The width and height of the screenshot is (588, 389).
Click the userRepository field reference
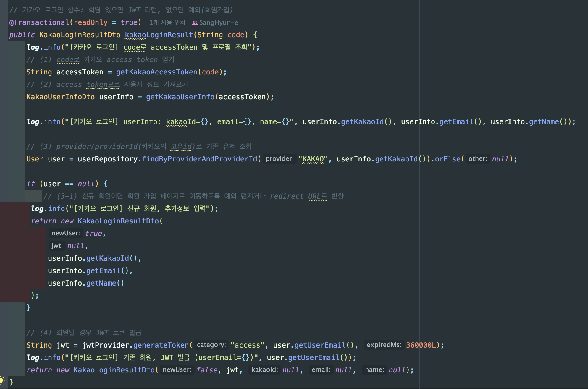[107, 159]
